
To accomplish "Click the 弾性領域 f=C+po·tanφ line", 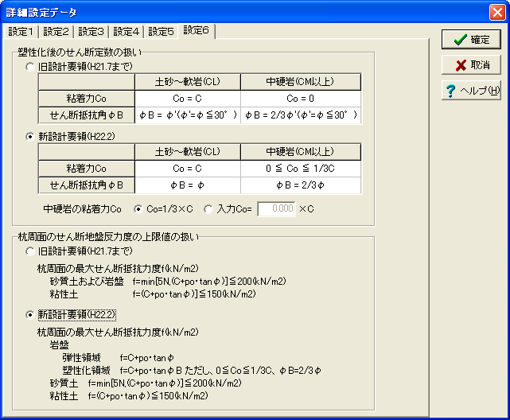I will pyautogui.click(x=118, y=358).
